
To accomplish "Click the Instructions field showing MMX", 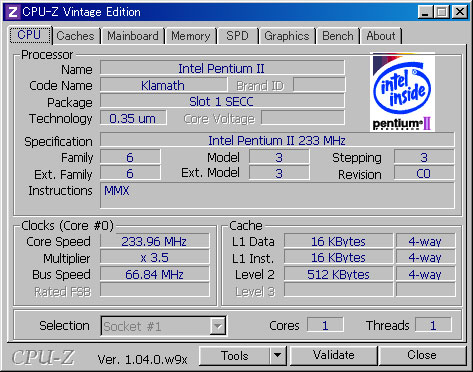I will point(277,195).
